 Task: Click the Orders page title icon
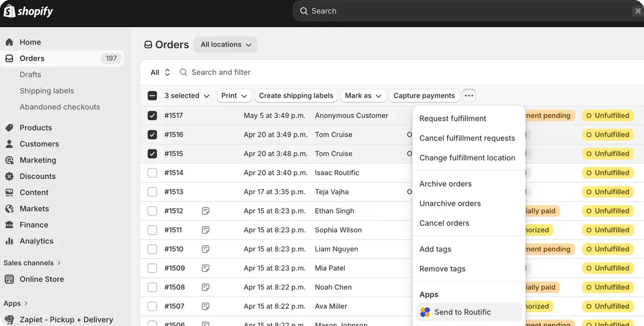click(x=149, y=45)
